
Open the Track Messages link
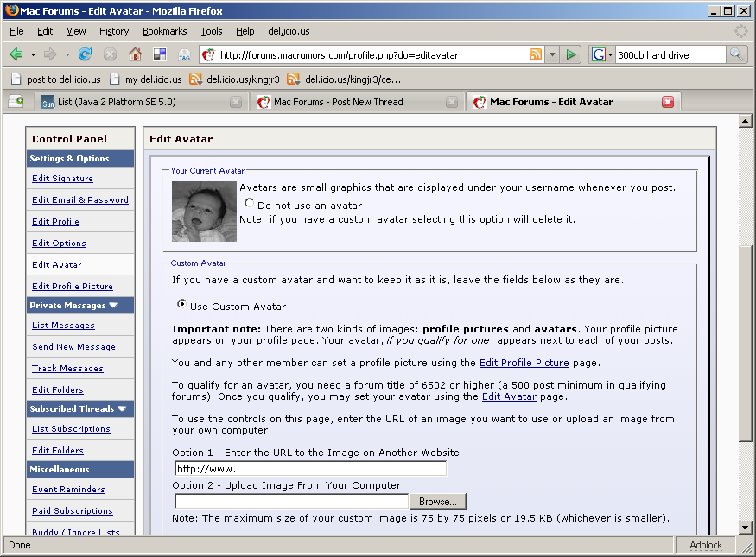(67, 369)
